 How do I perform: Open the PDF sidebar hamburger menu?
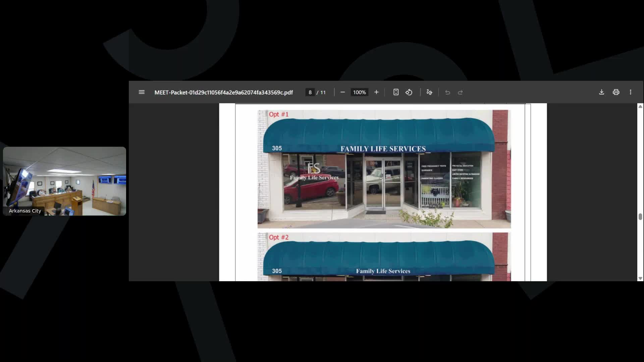point(142,92)
